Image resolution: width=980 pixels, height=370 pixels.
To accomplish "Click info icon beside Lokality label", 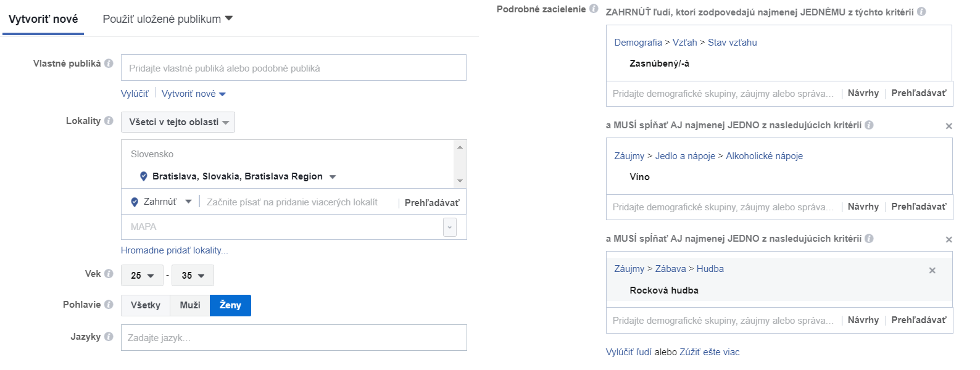I will click(x=109, y=121).
